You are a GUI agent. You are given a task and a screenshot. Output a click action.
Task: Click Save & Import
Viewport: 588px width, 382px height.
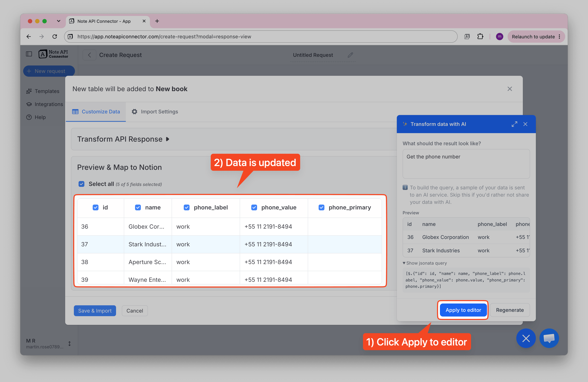[x=95, y=311]
